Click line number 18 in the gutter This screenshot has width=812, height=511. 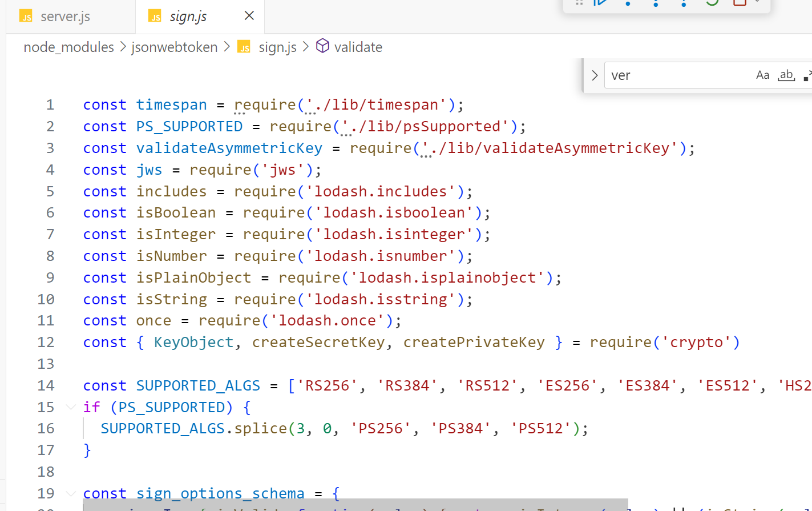[46, 472]
